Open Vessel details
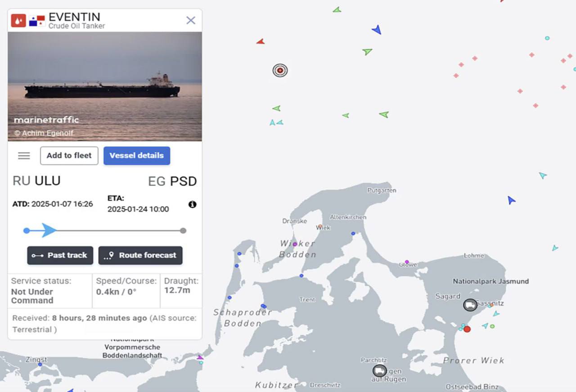This screenshot has height=392, width=576. (x=137, y=156)
